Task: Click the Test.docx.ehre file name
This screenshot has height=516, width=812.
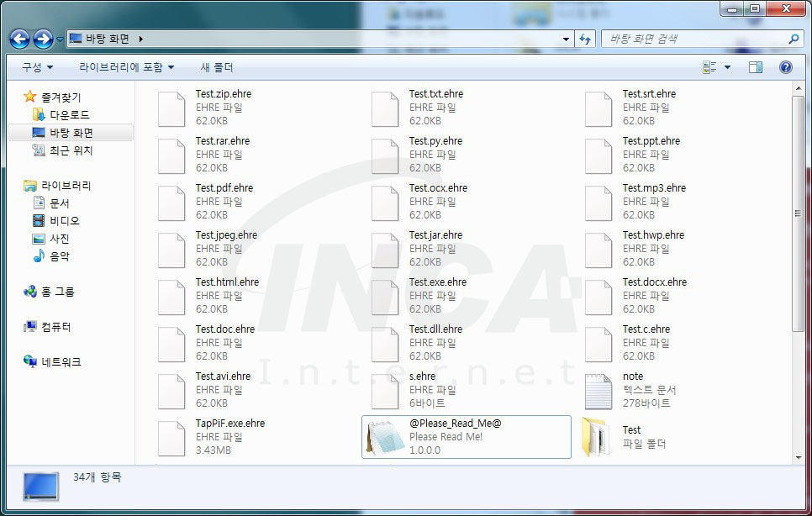Action: point(655,282)
